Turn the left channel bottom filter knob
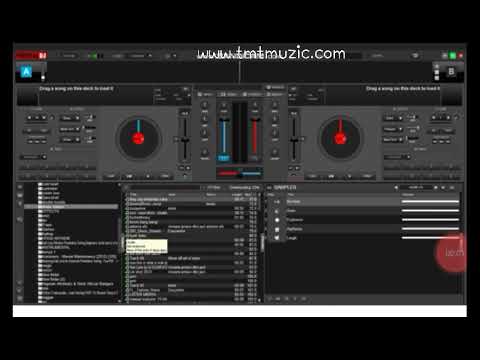Viewport: 480px width, 360px height. click(x=205, y=152)
